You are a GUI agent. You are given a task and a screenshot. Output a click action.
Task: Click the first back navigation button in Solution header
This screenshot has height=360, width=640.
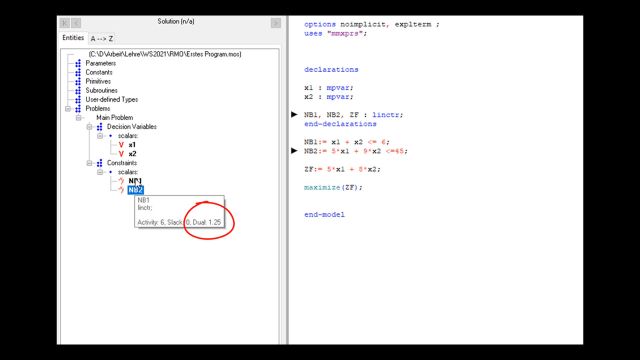(64, 23)
